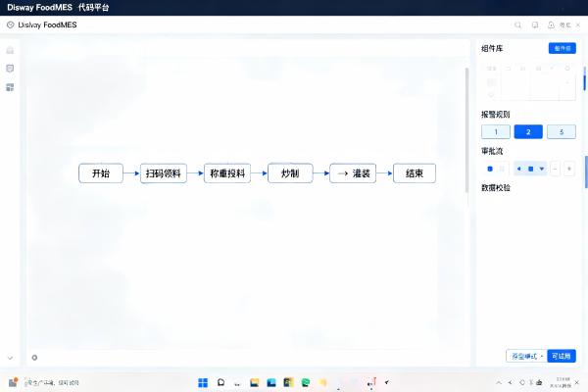Viewport: 588px width, 392px height.
Task: Click the right panel scrollbar
Action: click(x=585, y=78)
